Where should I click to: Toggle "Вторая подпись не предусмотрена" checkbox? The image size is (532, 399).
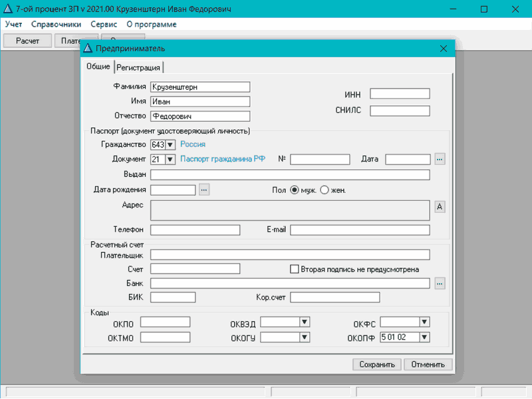295,269
